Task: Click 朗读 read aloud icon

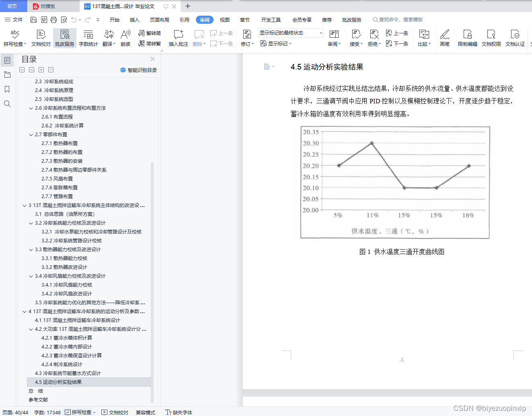Action: click(125, 38)
